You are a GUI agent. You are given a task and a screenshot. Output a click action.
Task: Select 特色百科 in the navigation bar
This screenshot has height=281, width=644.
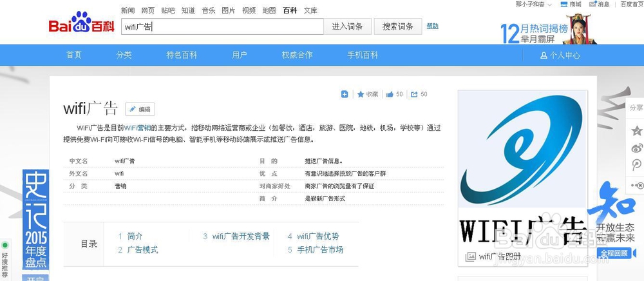click(x=182, y=55)
